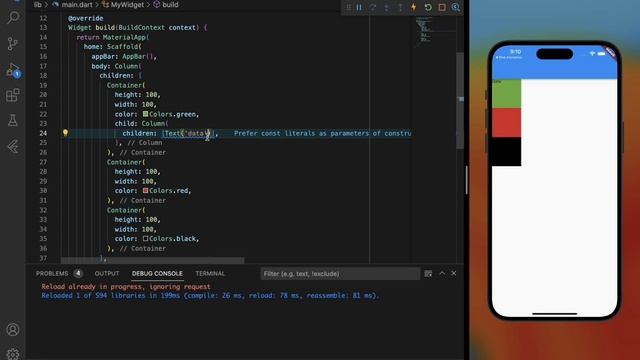
Task: Click the red color swatch for Colors.red
Action: coord(145,191)
